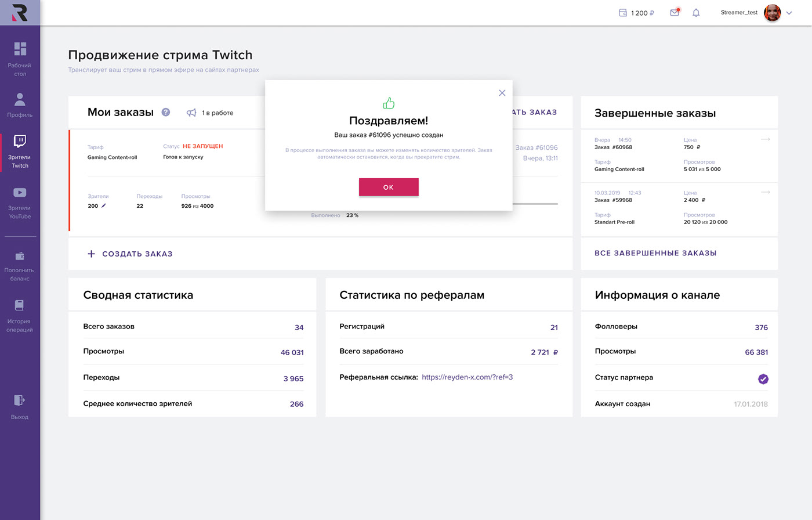Click the Фолловеры value 376

(762, 327)
